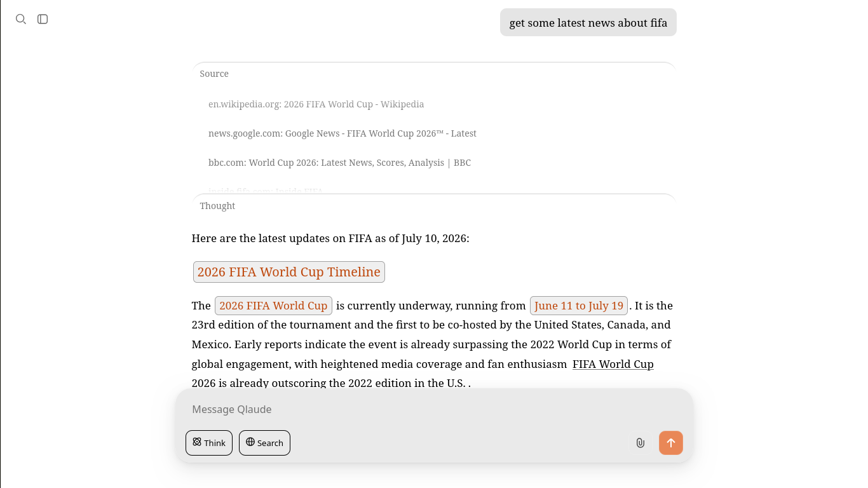The width and height of the screenshot is (868, 488).
Task: Open the search icon at top left
Action: pos(21,19)
